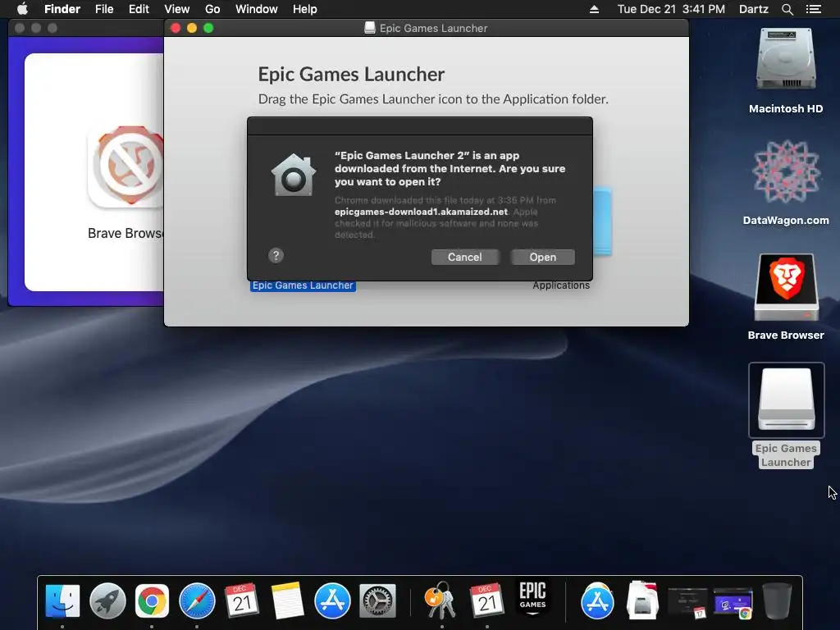Click the Gatekeeper house security icon
The width and height of the screenshot is (840, 630).
[x=294, y=175]
